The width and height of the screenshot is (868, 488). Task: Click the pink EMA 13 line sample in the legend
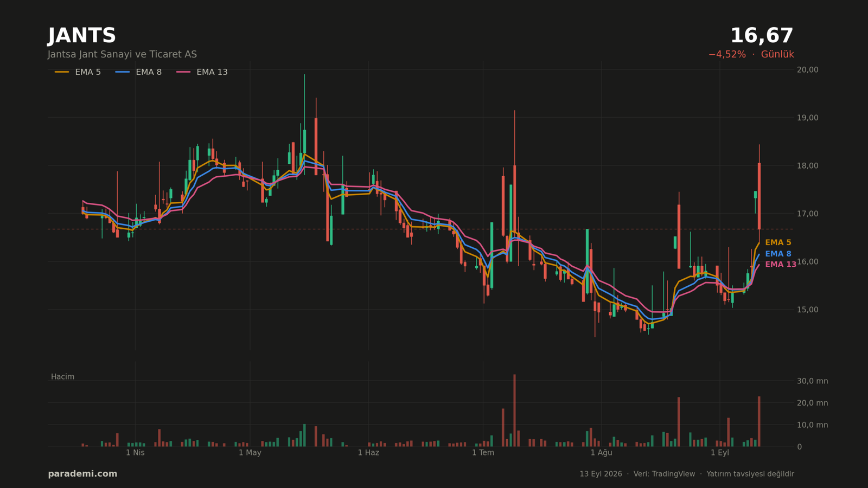click(183, 72)
